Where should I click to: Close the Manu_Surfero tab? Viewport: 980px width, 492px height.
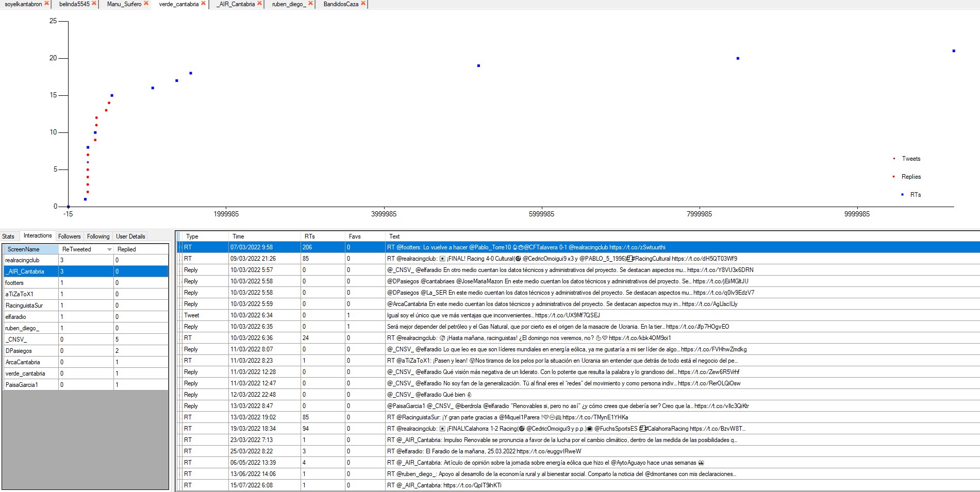click(146, 3)
